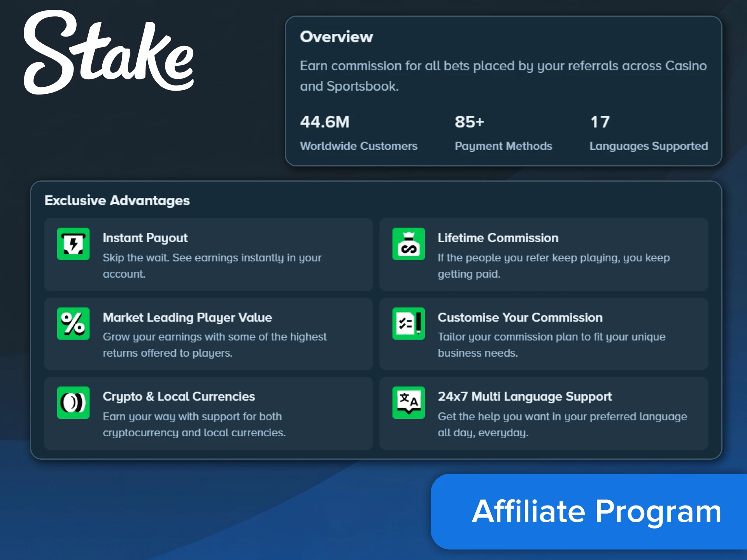Click 'If the people you refer' description
The height and width of the screenshot is (560, 747).
554,266
